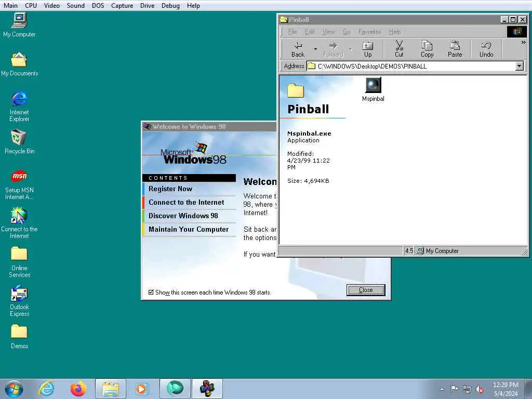Click Register Now in Welcome contents
Screen dimensions: 532x399
click(189, 189)
